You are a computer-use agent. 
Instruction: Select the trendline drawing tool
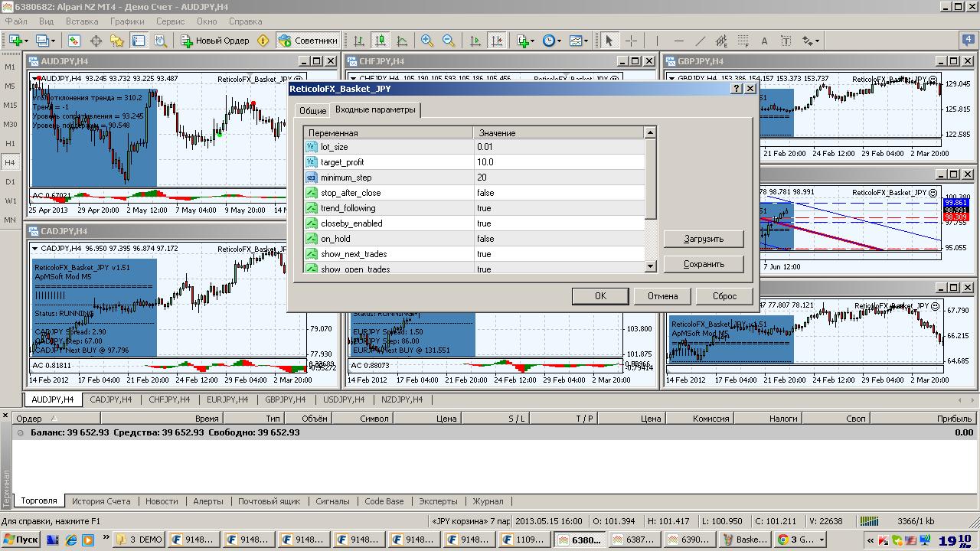700,41
